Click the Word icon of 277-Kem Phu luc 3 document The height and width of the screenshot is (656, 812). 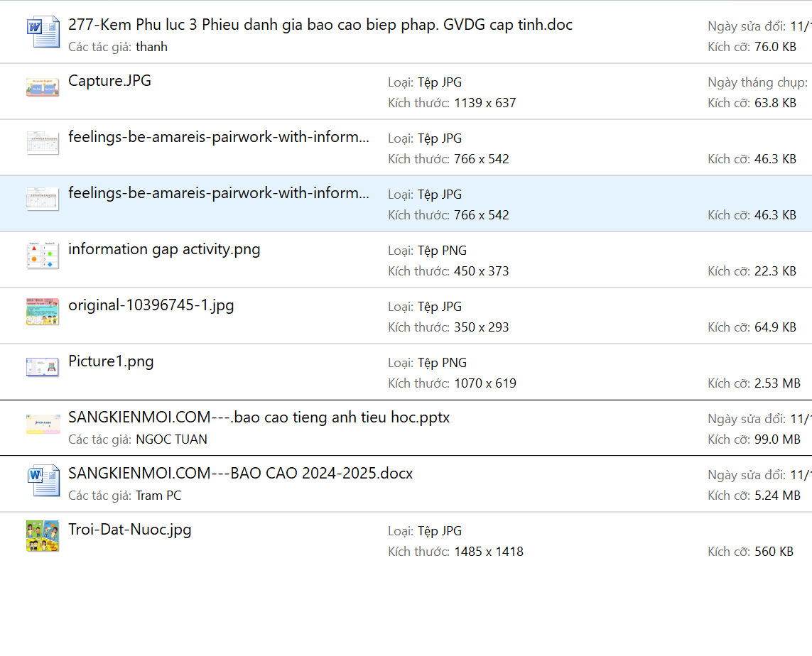coord(43,33)
